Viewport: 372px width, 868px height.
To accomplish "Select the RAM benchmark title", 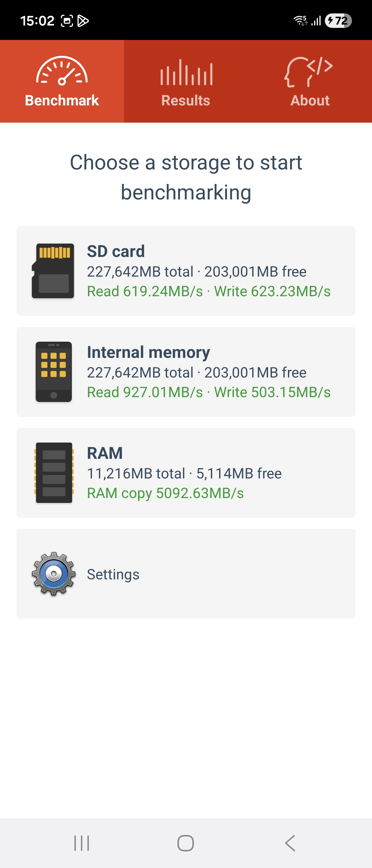I will click(105, 453).
